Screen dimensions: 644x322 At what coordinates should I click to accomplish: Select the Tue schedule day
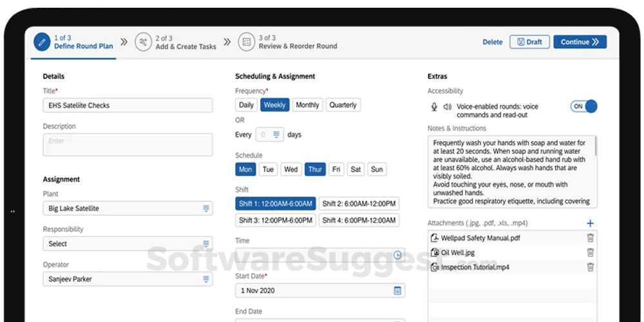268,169
